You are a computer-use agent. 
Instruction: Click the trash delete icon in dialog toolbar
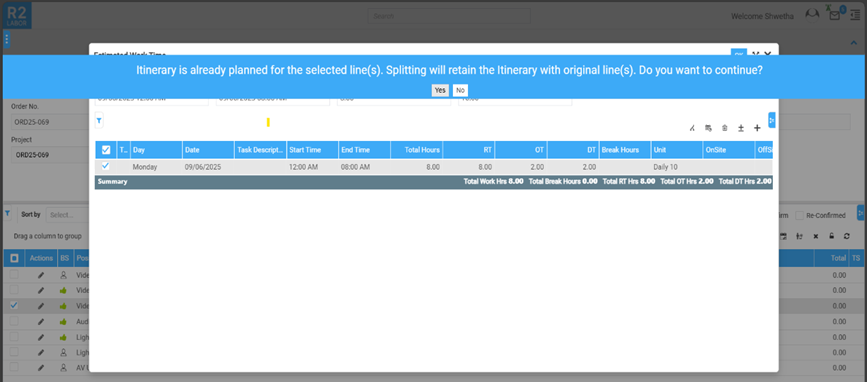pos(724,128)
